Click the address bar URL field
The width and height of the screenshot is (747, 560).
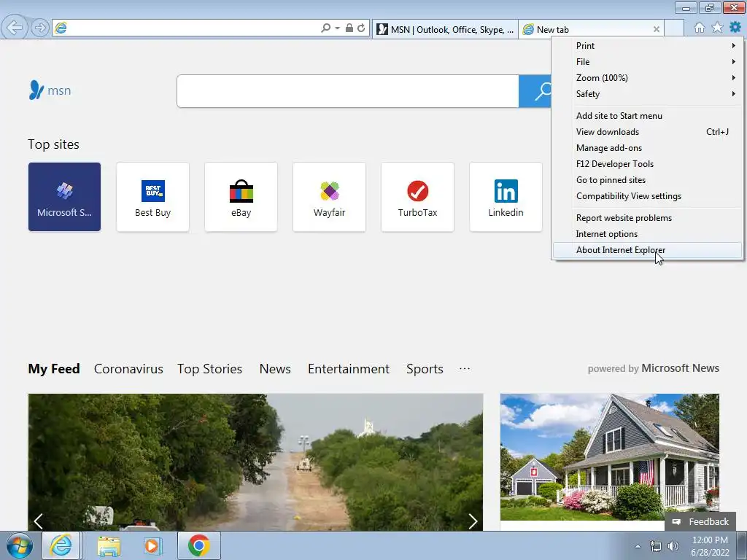(x=193, y=28)
